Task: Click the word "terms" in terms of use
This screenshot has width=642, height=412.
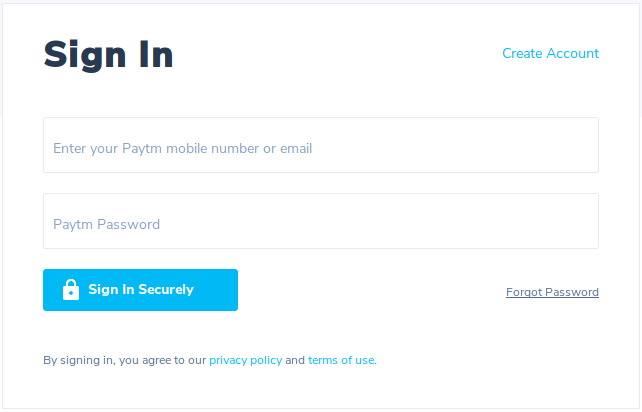Action: (323, 360)
